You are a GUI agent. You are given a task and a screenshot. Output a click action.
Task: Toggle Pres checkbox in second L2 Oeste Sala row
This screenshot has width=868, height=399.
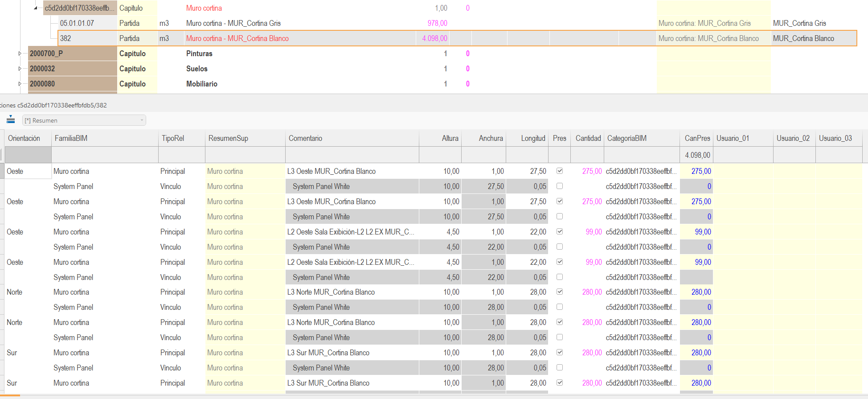coord(560,262)
